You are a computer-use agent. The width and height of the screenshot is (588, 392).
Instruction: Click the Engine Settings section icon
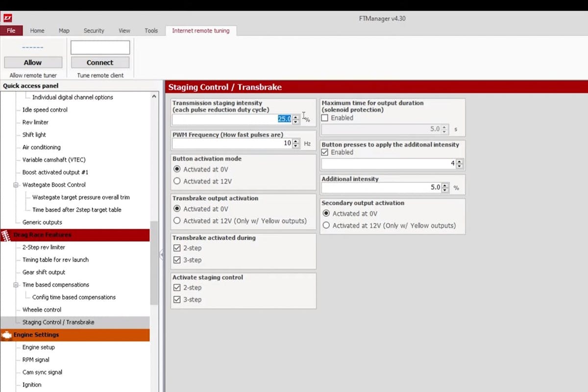[7, 335]
